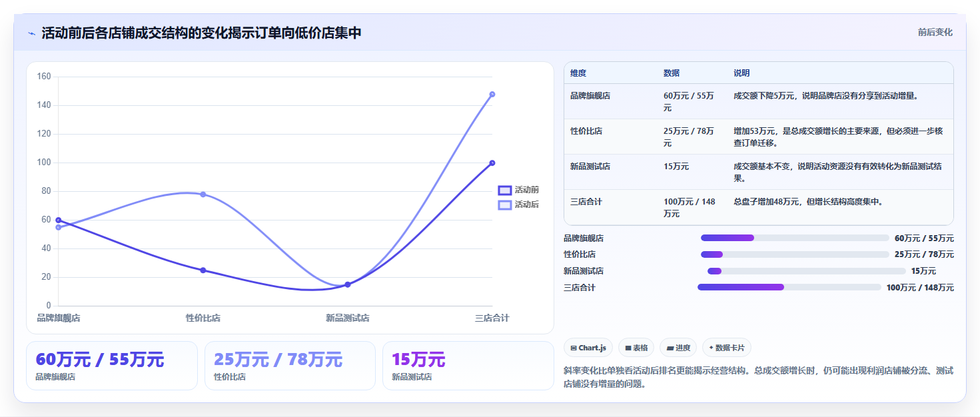This screenshot has height=417, width=980.
Task: Click the 数据 column header
Action: [672, 73]
